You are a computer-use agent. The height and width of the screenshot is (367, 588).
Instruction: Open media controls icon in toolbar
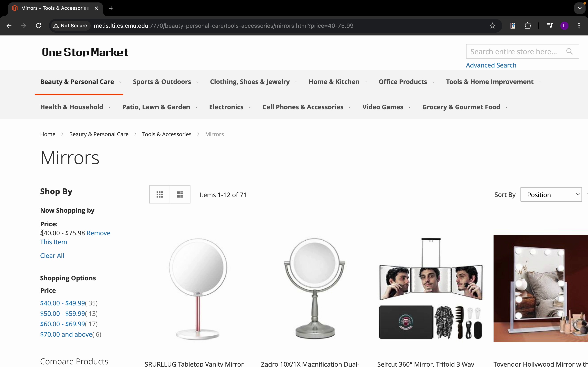click(550, 26)
